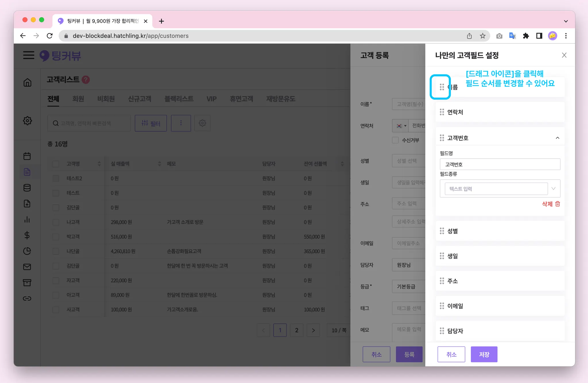Click the 필드명 text input field
588x383 pixels.
click(500, 164)
